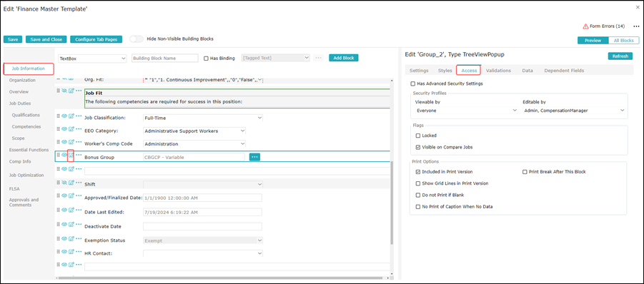
Task: Click the edit icon in the Job Fit row
Action: coord(71,91)
